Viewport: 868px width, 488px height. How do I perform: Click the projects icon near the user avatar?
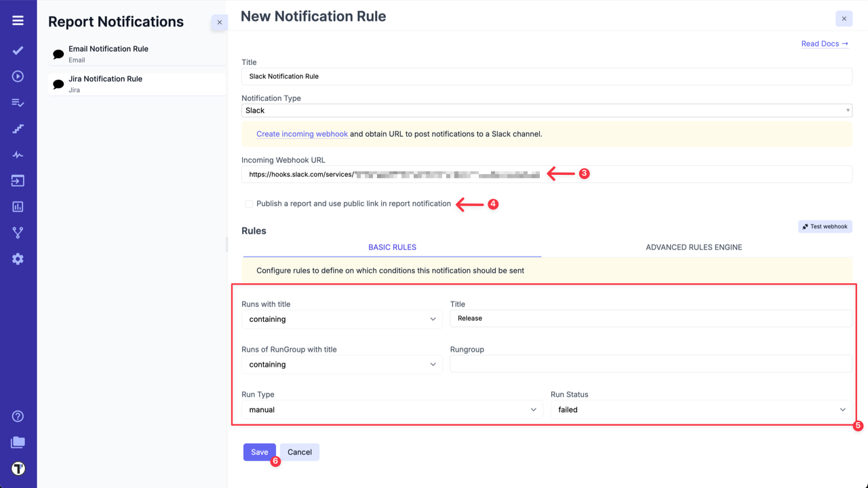coord(18,442)
